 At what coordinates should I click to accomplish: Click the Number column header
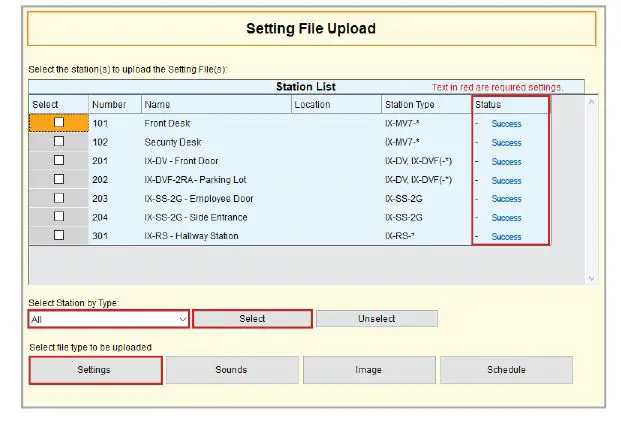tap(115, 105)
